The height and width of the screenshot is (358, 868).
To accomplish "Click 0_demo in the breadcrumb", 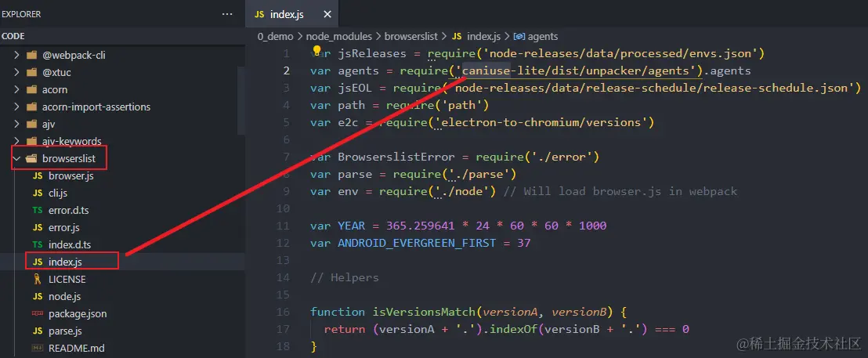I will coord(276,37).
